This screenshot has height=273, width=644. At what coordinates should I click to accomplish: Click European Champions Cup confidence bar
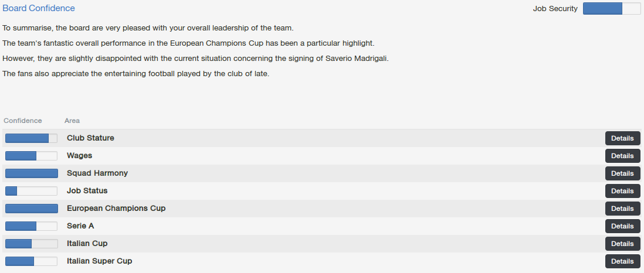click(31, 209)
